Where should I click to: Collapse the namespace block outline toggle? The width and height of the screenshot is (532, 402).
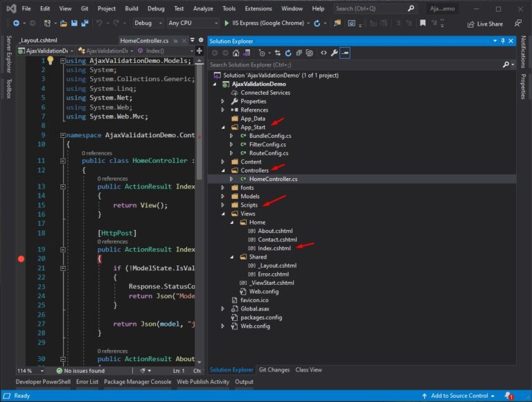point(62,136)
